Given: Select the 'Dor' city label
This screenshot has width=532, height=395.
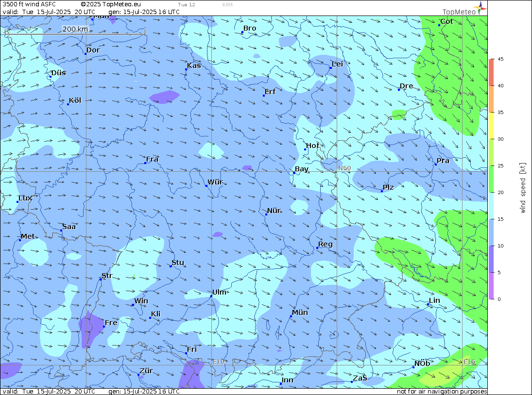Looking at the screenshot, I should tap(93, 50).
